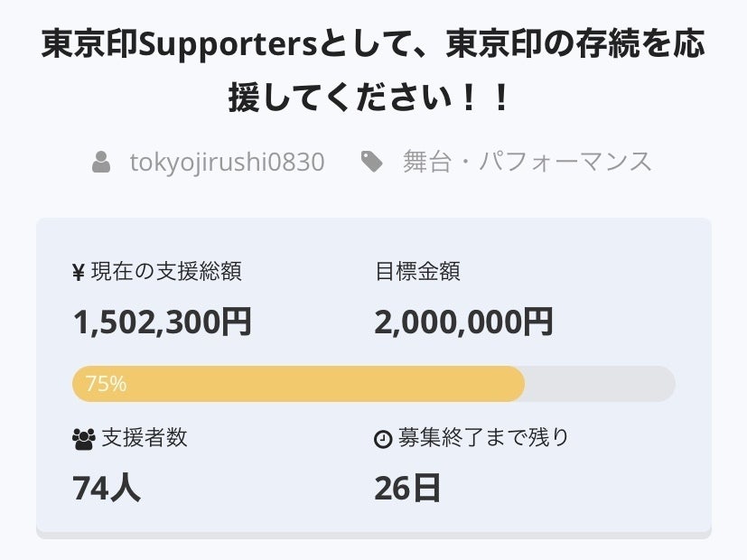This screenshot has height=560, width=747.
Task: Click the 支援者数 label
Action: point(145,438)
